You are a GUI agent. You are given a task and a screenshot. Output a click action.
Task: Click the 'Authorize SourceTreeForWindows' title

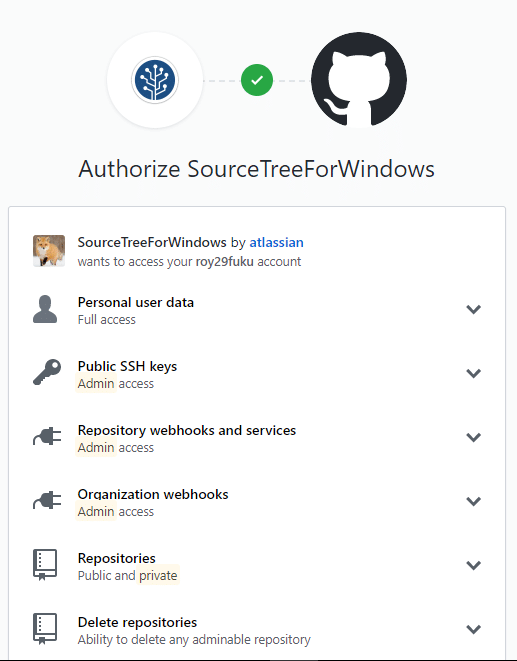coord(256,169)
